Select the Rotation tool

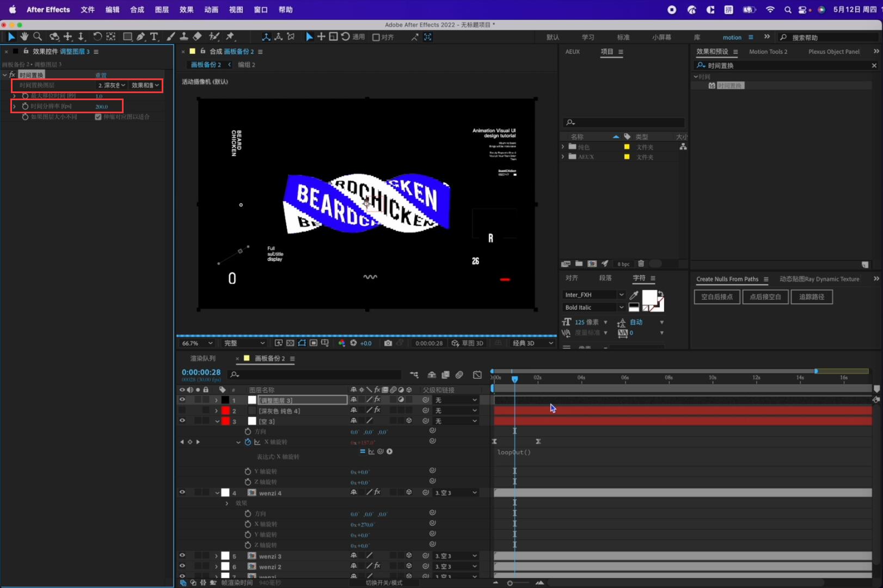tap(97, 36)
